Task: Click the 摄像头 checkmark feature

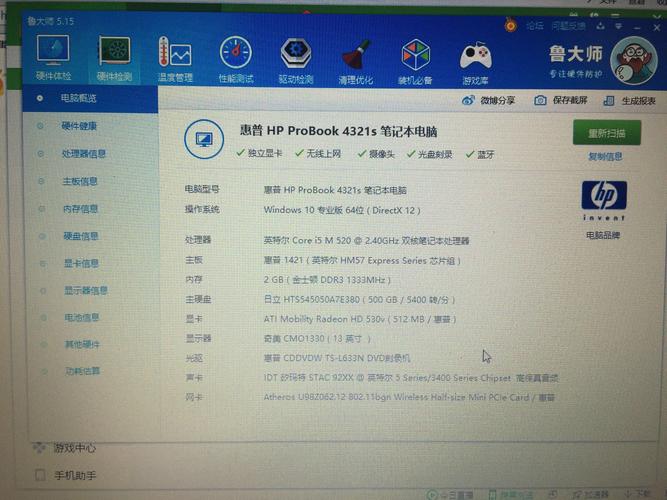Action: pos(376,154)
